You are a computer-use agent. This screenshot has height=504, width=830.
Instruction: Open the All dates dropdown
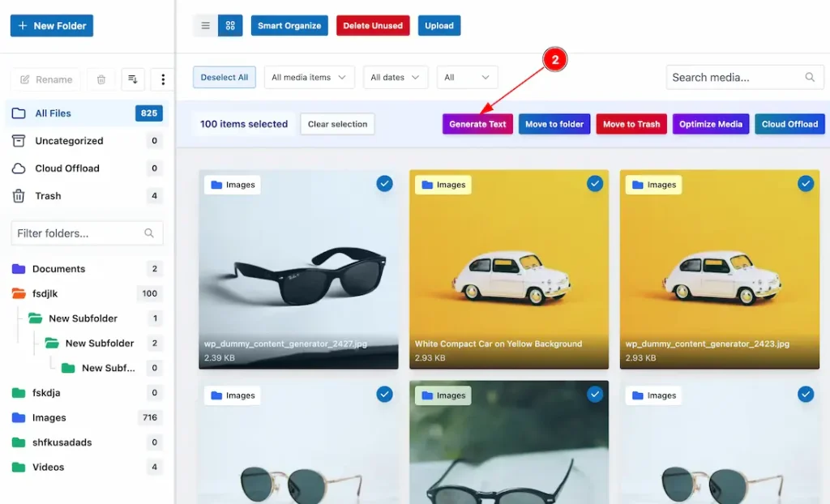click(x=396, y=77)
